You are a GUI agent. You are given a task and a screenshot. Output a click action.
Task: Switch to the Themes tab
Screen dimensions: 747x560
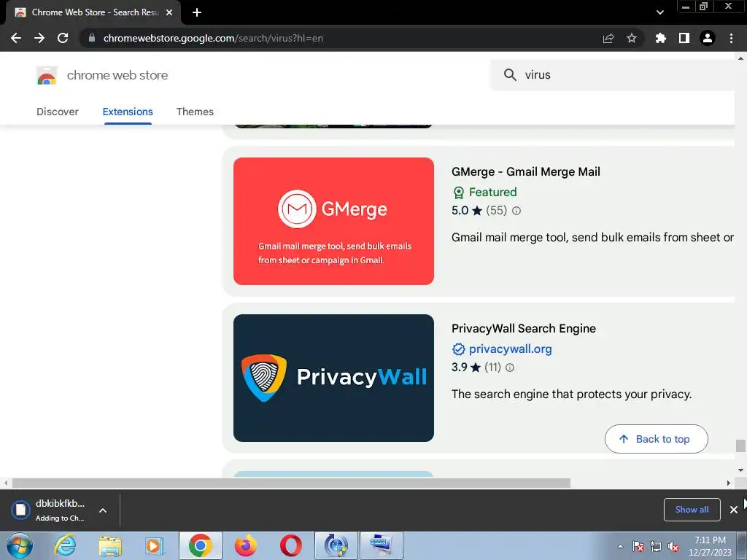tap(195, 112)
